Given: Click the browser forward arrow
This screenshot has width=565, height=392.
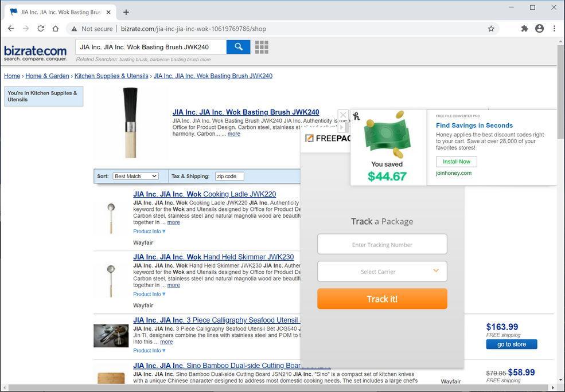Looking at the screenshot, I should point(26,29).
